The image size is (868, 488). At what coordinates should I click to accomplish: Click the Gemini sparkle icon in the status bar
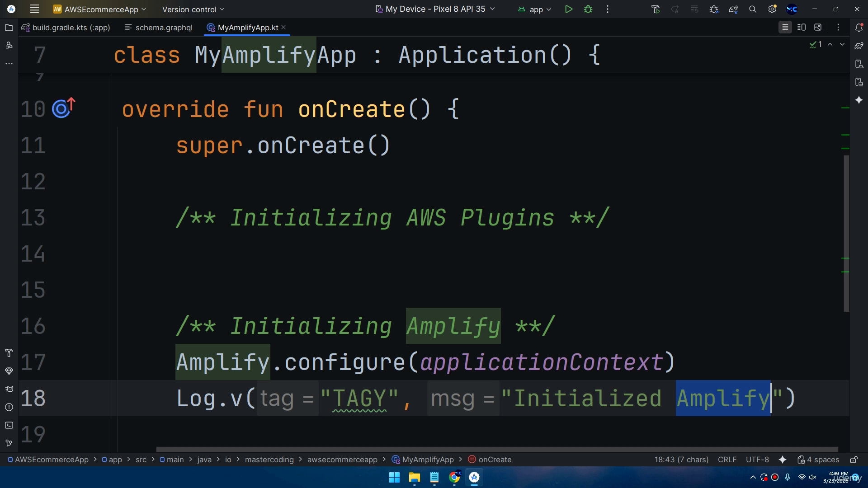click(783, 460)
